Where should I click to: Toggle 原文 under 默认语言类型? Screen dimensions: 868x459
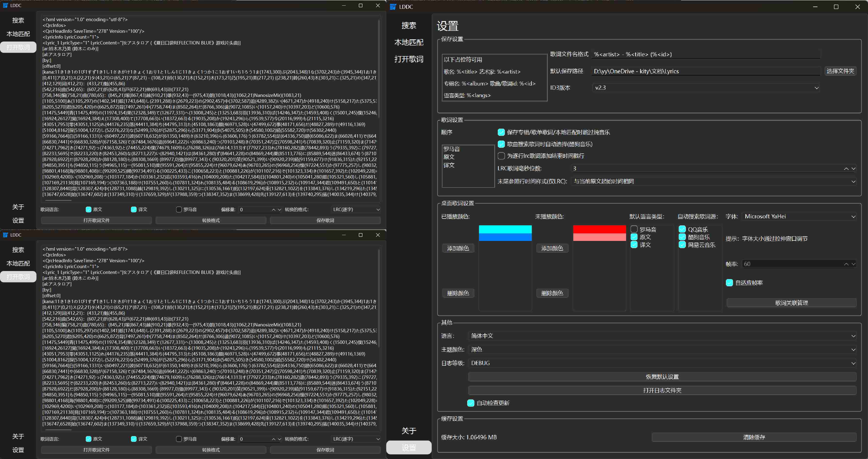[634, 237]
